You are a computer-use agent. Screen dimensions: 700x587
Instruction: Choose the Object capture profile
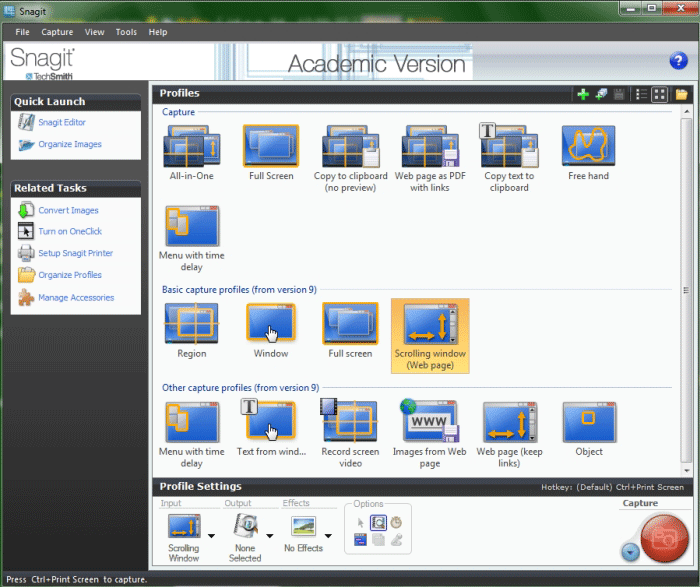click(588, 429)
